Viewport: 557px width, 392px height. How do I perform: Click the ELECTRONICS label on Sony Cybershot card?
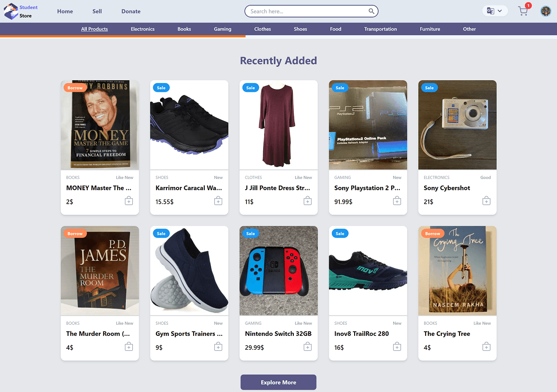coord(437,177)
